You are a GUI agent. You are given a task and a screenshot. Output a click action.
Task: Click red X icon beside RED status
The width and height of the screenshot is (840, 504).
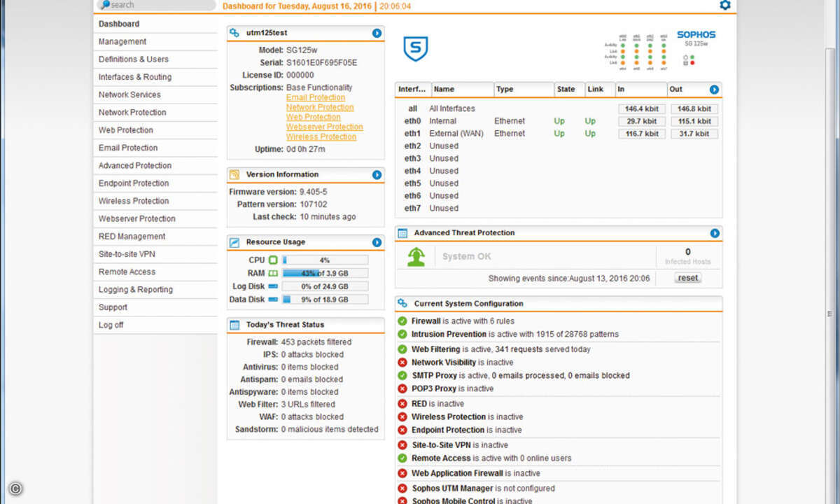tap(402, 404)
